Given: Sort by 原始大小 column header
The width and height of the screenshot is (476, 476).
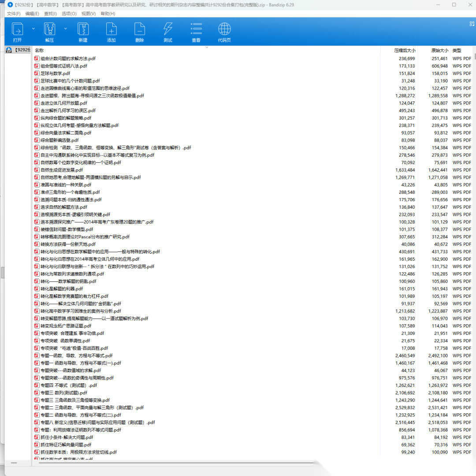Looking at the screenshot, I should click(x=439, y=51).
